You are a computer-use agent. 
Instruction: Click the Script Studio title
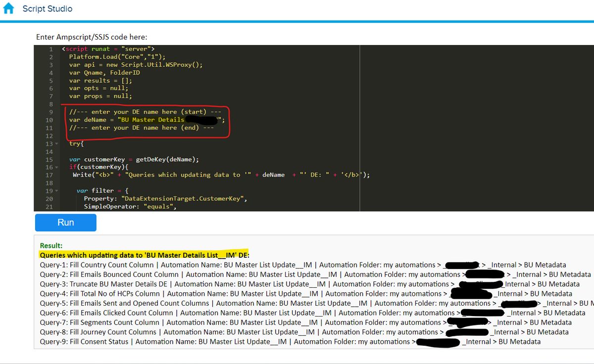[47, 9]
